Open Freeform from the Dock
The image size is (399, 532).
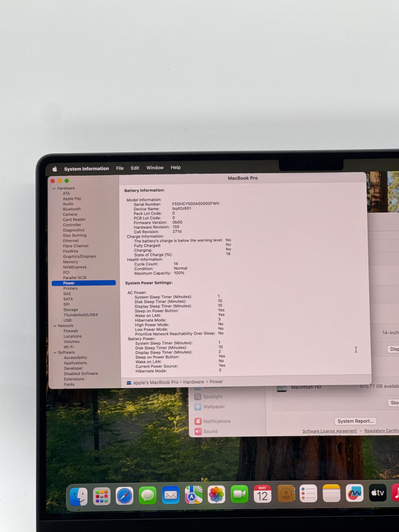point(355,493)
